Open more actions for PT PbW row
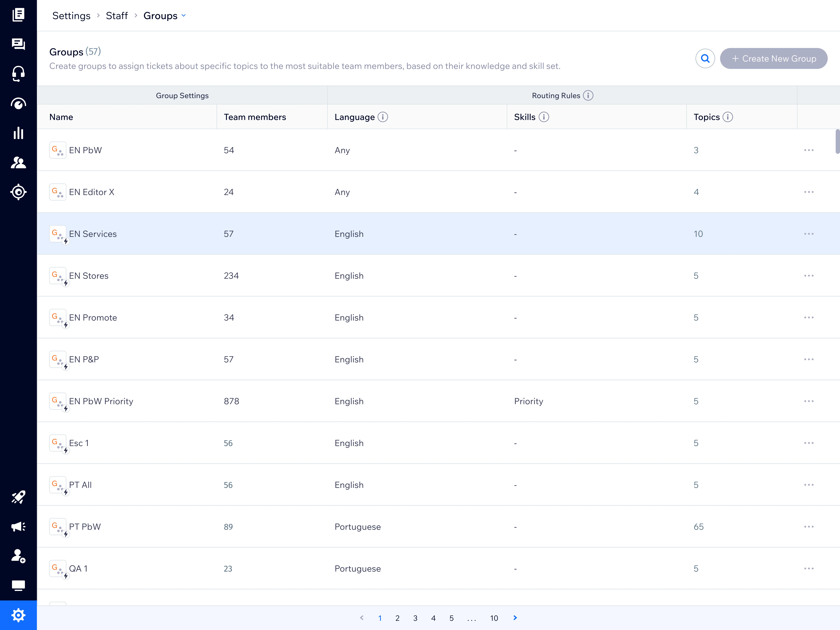The height and width of the screenshot is (630, 840). [x=809, y=527]
